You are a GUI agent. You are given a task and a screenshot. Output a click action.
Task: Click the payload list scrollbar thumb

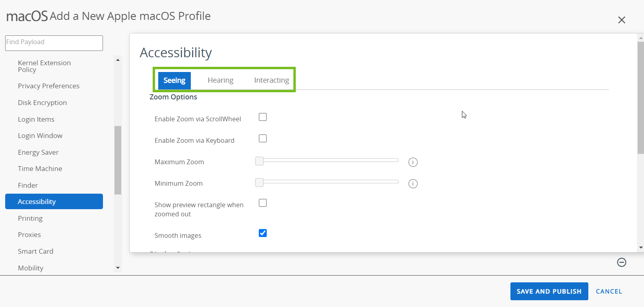118,160
